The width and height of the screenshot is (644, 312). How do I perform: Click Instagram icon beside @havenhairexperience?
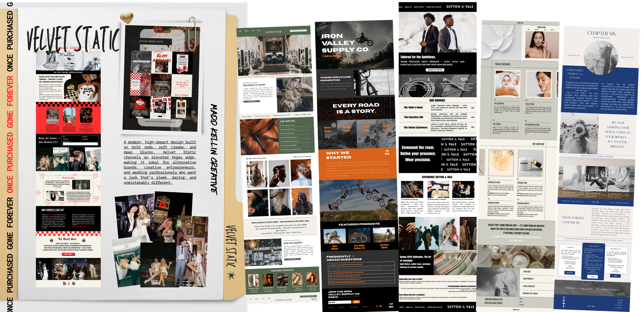[247, 158]
